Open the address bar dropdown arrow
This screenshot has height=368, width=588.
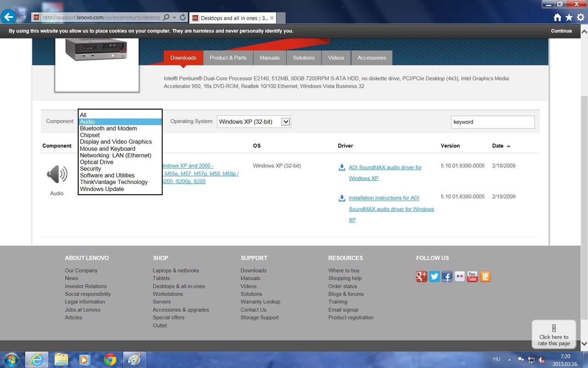[175, 17]
